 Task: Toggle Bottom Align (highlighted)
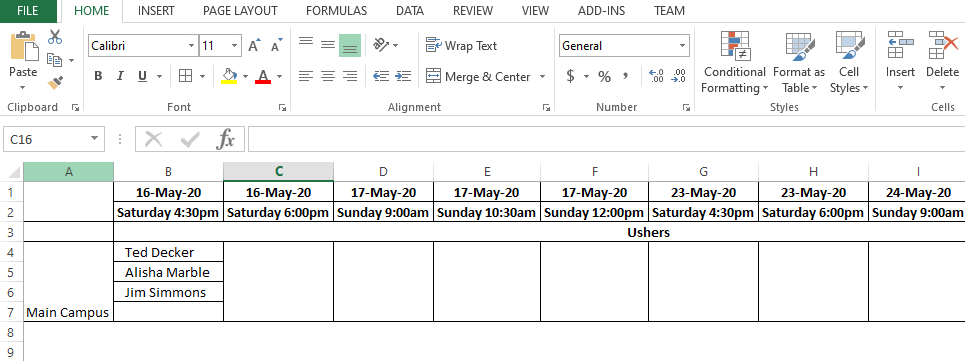click(350, 46)
